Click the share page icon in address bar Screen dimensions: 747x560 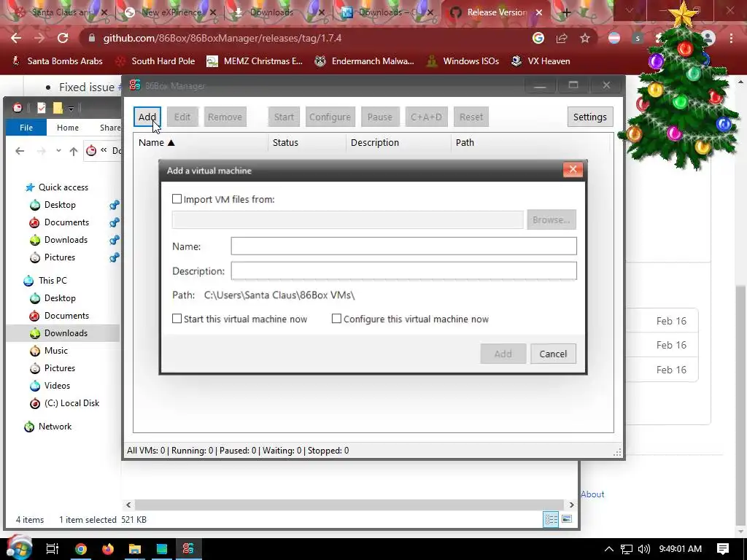562,38
